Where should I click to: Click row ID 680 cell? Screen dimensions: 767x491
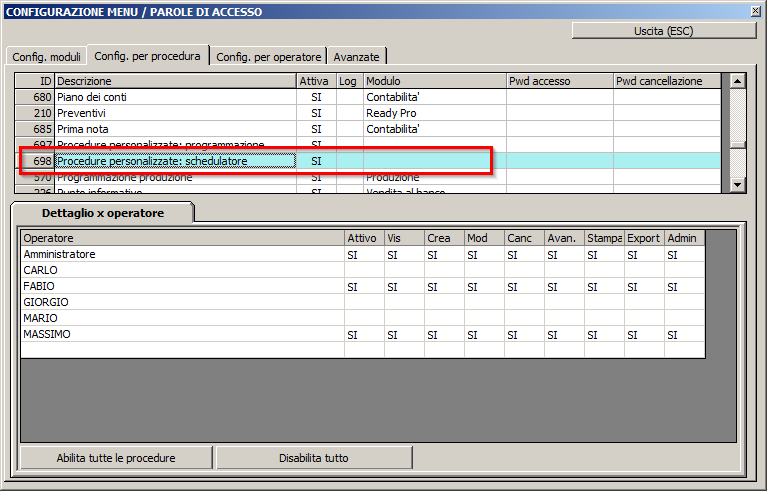35,97
